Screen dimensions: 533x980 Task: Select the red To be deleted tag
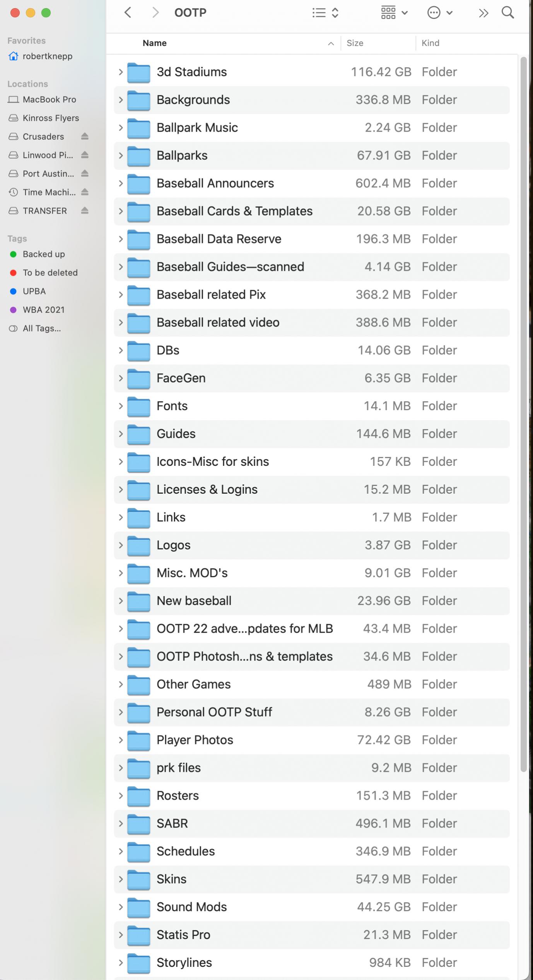(50, 273)
